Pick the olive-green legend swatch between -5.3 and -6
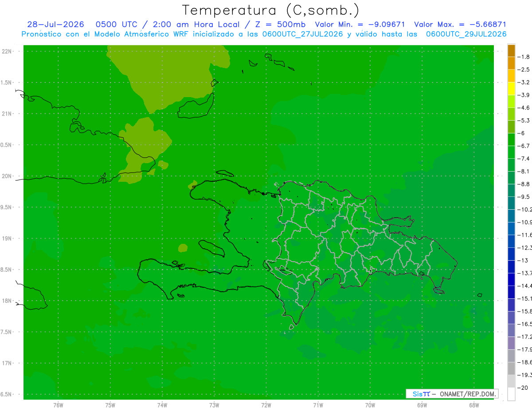This screenshot has height=411, width=532. [511, 127]
